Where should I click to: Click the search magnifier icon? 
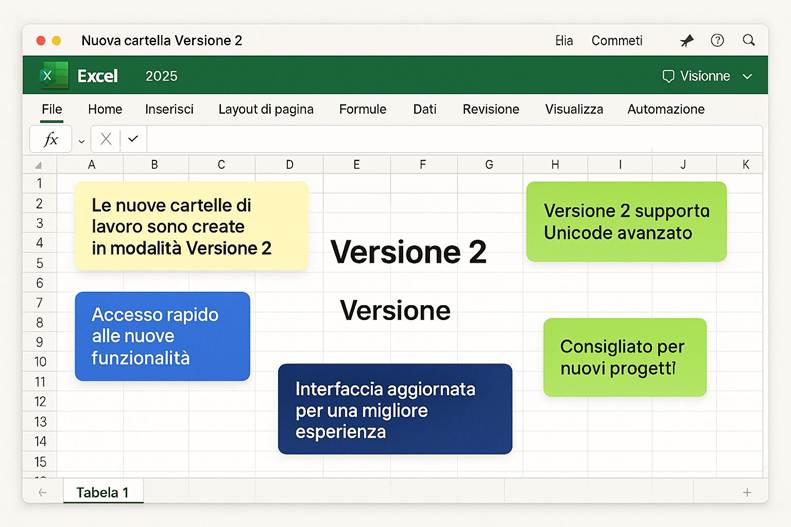coord(749,40)
